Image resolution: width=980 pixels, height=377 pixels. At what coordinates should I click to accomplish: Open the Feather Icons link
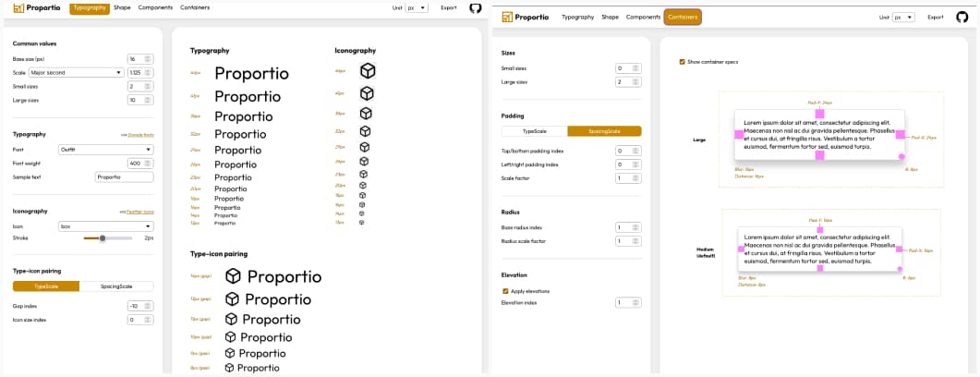[x=139, y=212]
